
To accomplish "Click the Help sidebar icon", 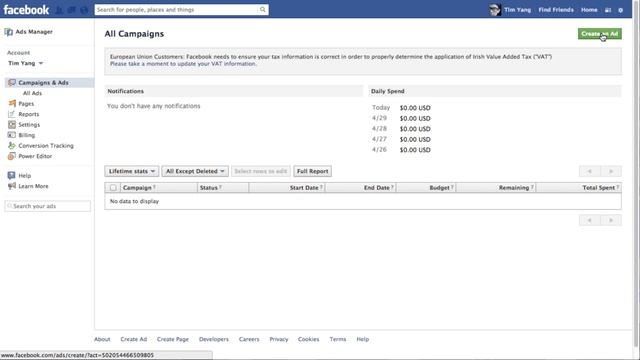I will [x=11, y=176].
